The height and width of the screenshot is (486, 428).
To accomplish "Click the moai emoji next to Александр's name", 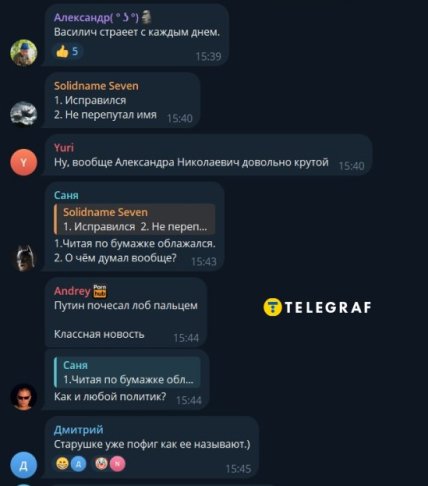I will (147, 17).
